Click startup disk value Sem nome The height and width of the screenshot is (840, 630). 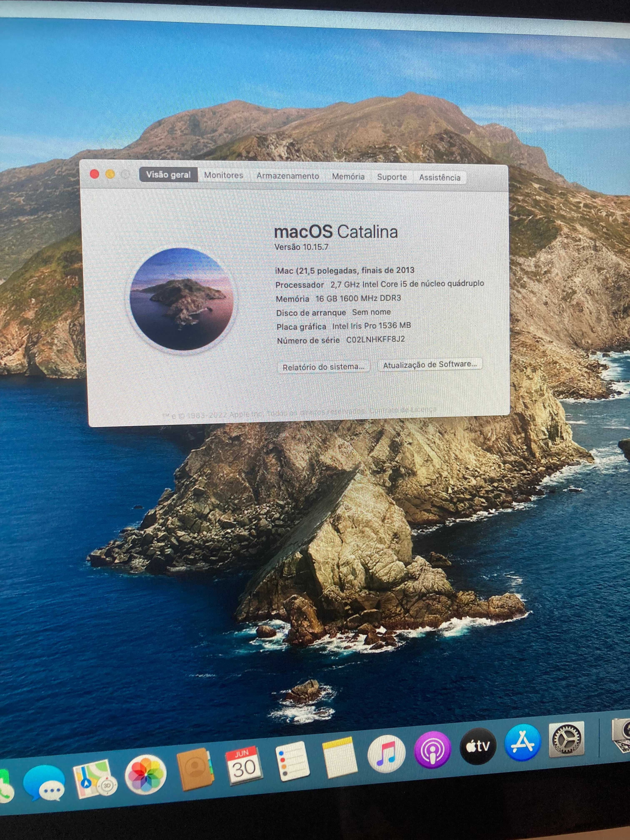[x=371, y=312]
